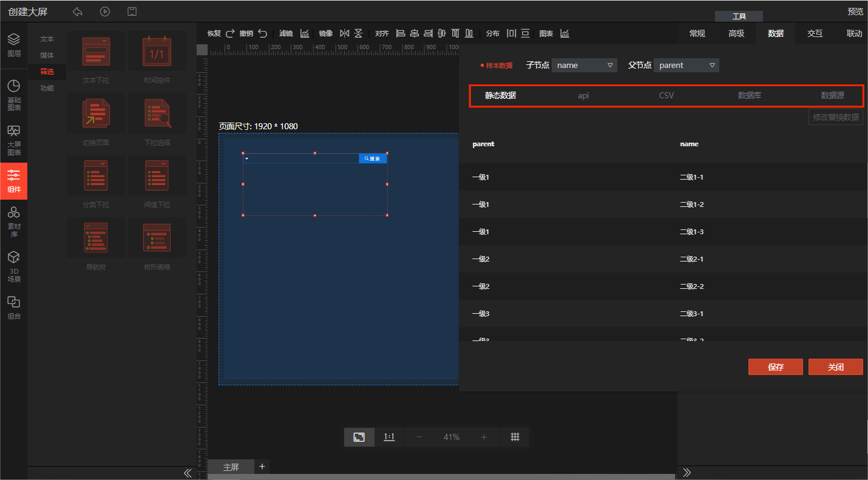This screenshot has width=868, height=480.
Task: Open the 图层 layers sidebar panel
Action: (14, 44)
